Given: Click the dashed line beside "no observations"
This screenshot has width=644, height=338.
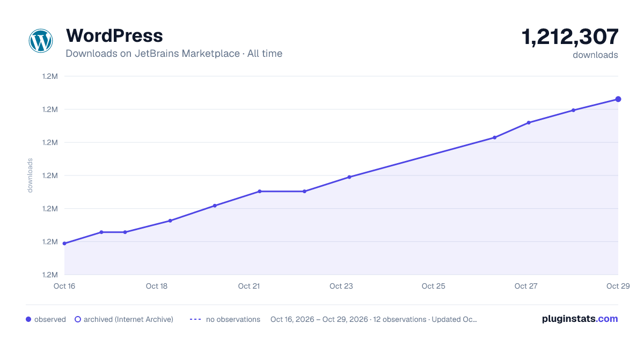Looking at the screenshot, I should 195,319.
